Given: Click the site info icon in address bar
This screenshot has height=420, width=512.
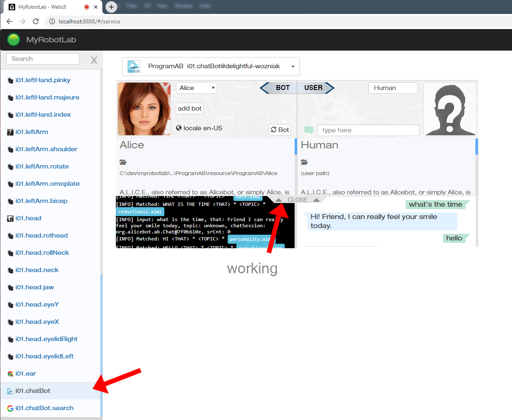Looking at the screenshot, I should coord(52,21).
